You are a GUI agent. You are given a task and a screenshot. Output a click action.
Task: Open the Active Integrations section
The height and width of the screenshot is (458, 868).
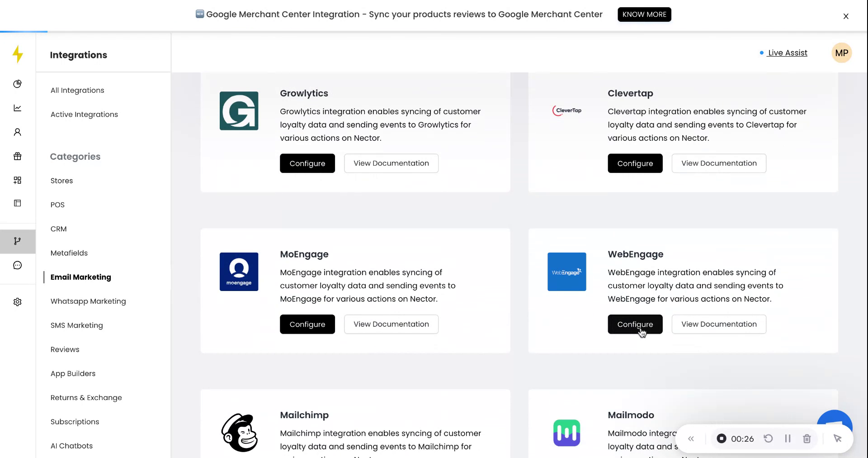click(84, 114)
